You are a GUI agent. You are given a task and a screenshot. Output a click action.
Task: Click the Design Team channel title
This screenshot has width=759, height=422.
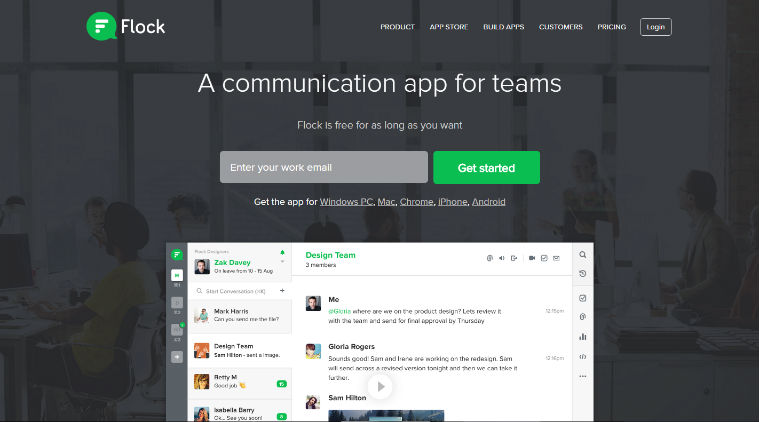(330, 255)
